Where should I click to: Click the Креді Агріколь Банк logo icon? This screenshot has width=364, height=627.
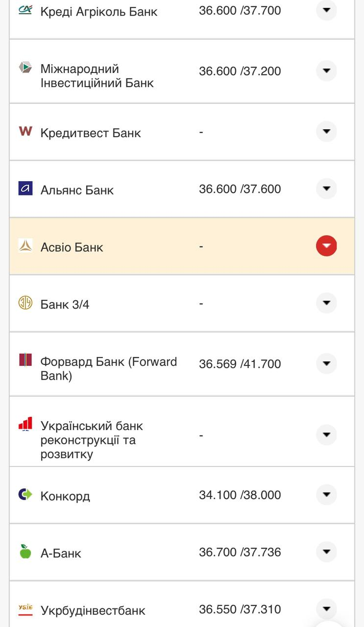pyautogui.click(x=25, y=10)
